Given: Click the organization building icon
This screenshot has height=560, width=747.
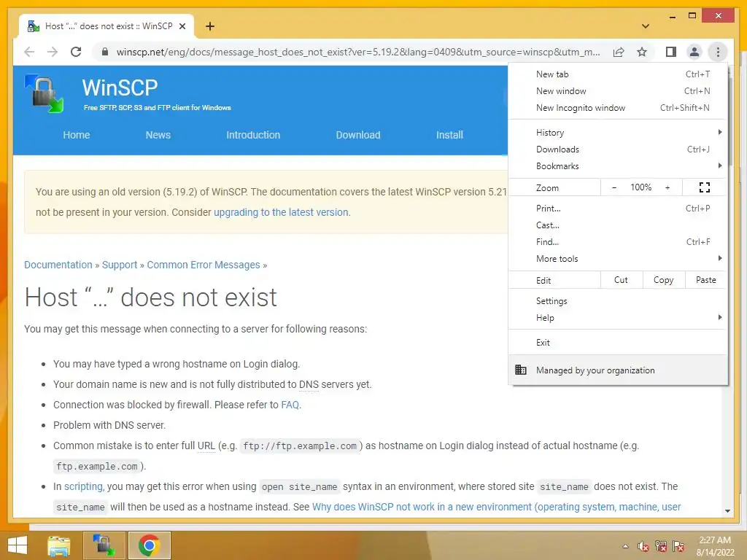Looking at the screenshot, I should (521, 370).
